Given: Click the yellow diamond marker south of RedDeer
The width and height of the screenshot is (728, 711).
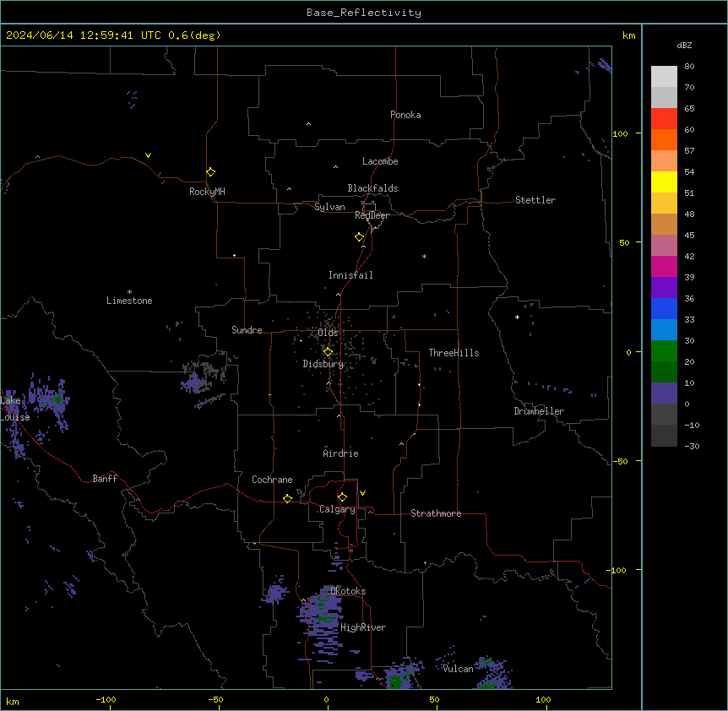Looking at the screenshot, I should (359, 236).
